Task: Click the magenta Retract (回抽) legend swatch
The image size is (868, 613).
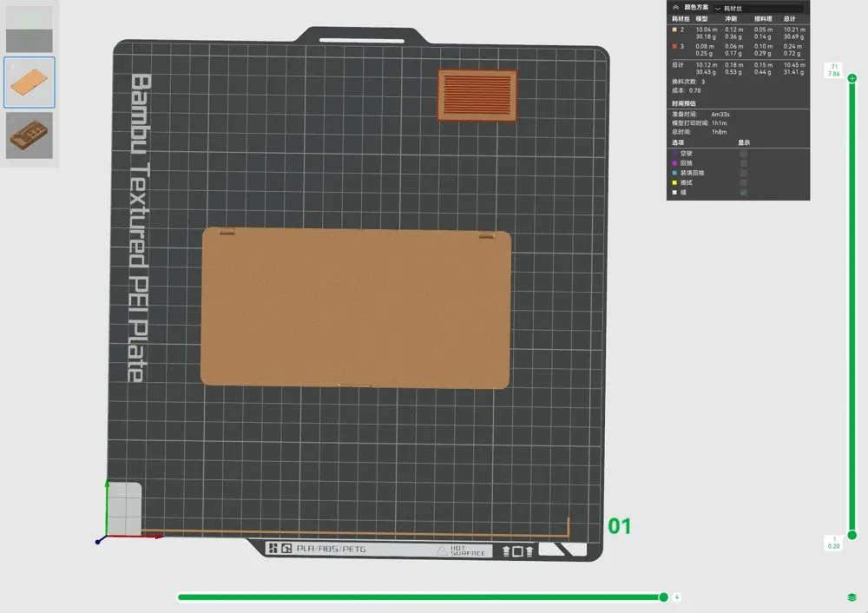Action: tap(674, 162)
